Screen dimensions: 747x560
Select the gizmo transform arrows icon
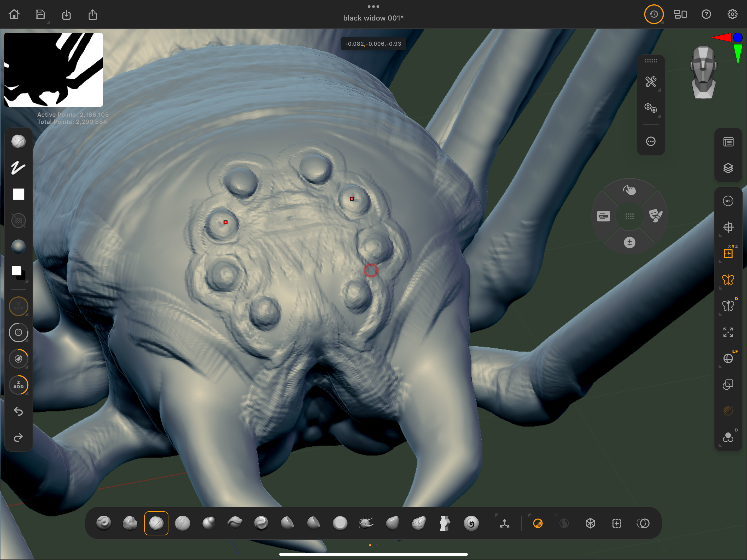tap(504, 523)
